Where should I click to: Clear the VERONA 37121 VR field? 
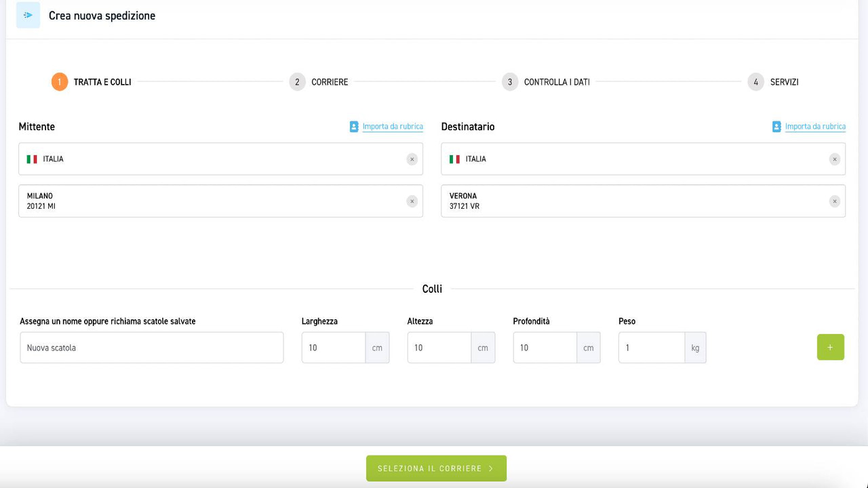click(x=834, y=201)
